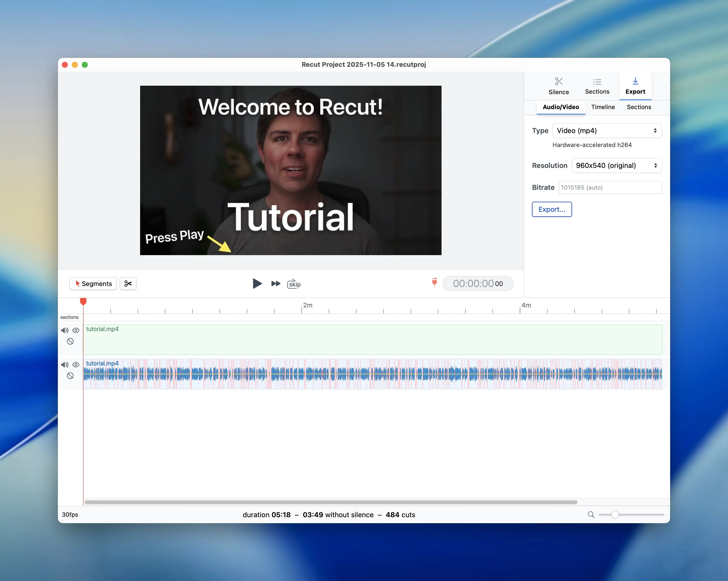728x581 pixels.
Task: Mute the audio waveform track speaker
Action: (65, 365)
